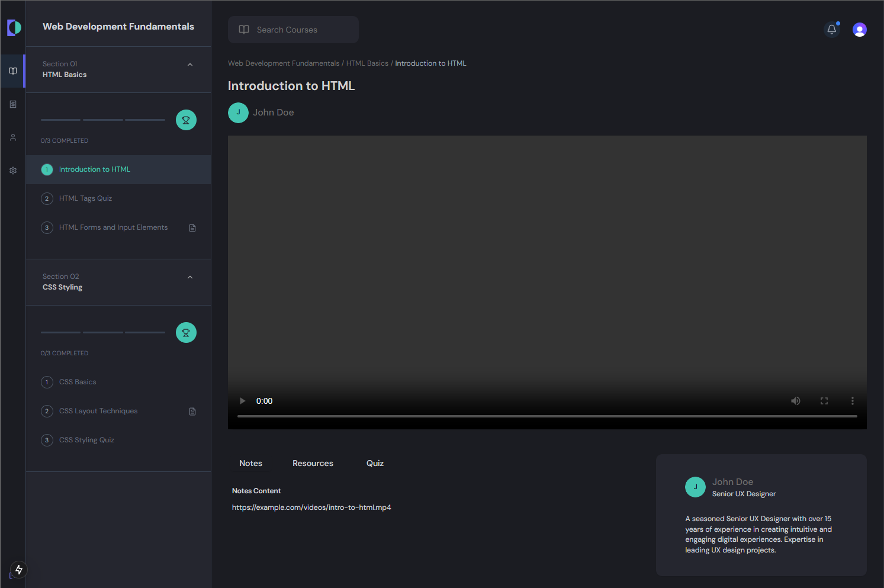Image resolution: width=884 pixels, height=588 pixels.
Task: Click Introduction to HTML breadcrumb
Action: click(x=430, y=63)
